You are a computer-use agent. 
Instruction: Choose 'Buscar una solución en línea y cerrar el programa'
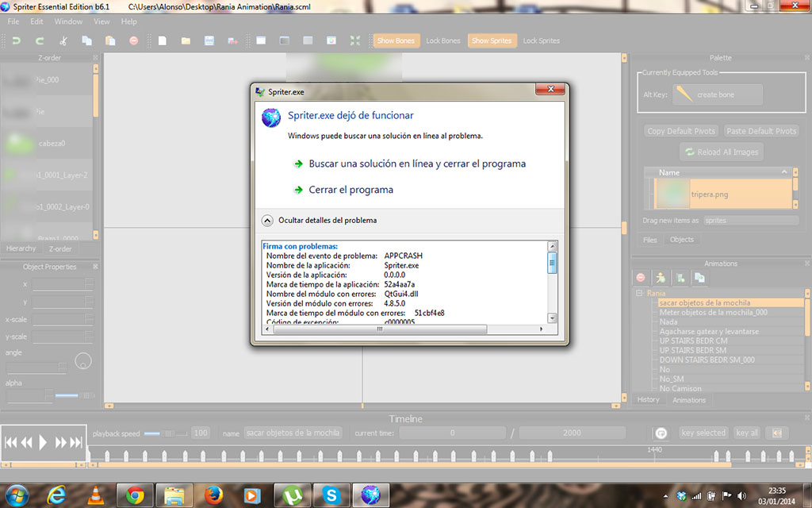pos(417,164)
